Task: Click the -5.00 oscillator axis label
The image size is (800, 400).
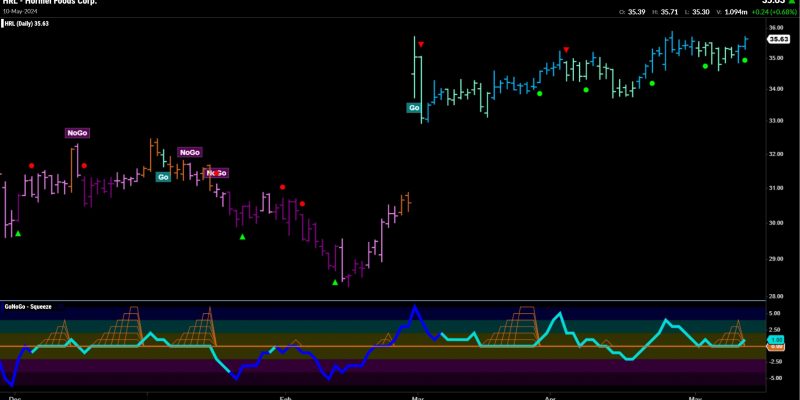Action: pos(776,378)
